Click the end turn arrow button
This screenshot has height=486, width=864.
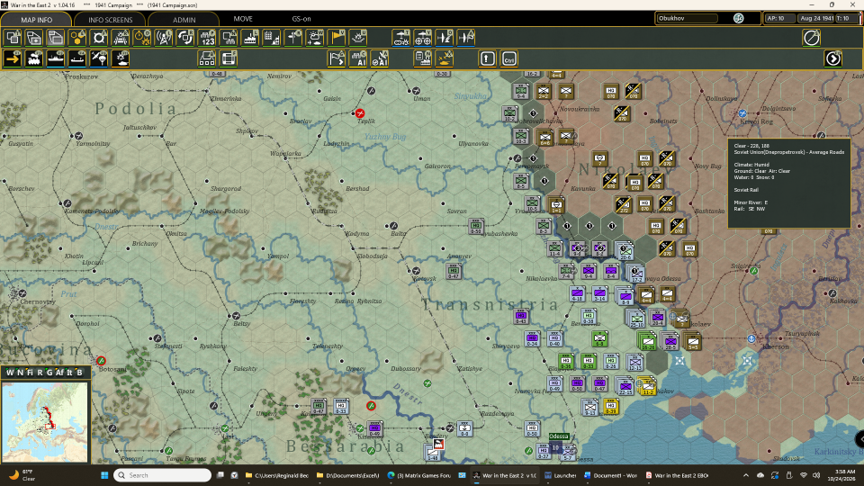pyautogui.click(x=833, y=58)
